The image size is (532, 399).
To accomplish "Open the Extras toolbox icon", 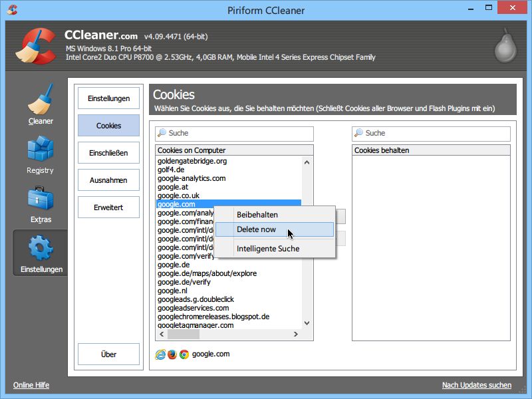I will tap(41, 198).
